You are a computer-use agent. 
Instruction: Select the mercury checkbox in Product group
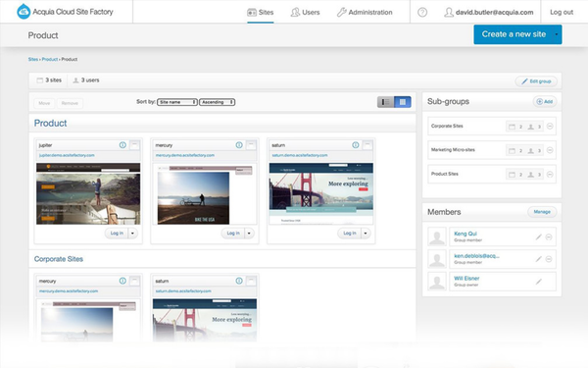click(251, 145)
